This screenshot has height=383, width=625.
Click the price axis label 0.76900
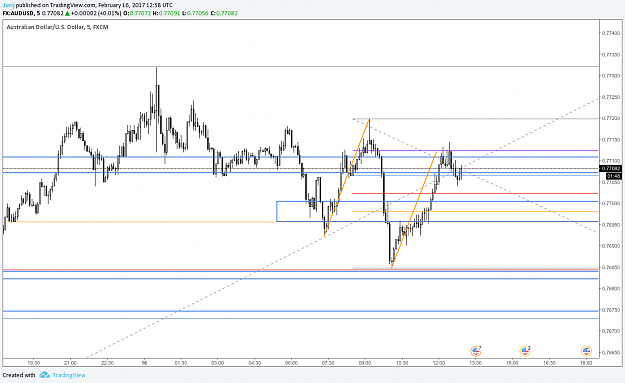(611, 246)
